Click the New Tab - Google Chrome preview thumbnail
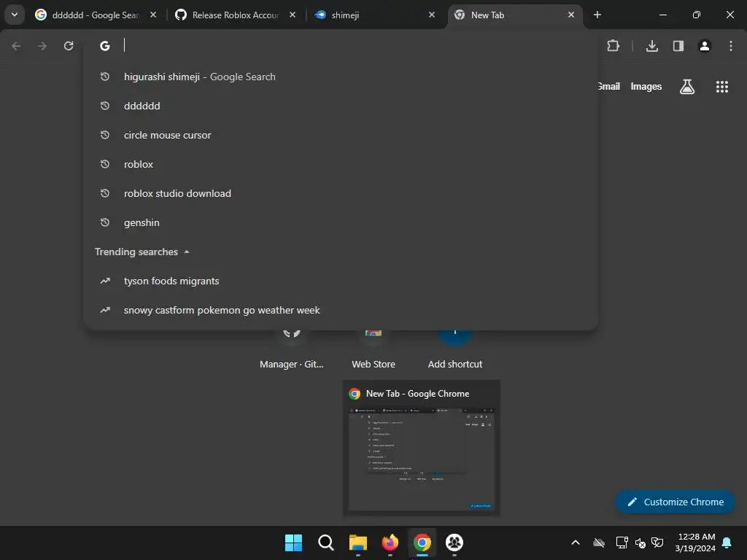This screenshot has width=747, height=560. pos(422,448)
